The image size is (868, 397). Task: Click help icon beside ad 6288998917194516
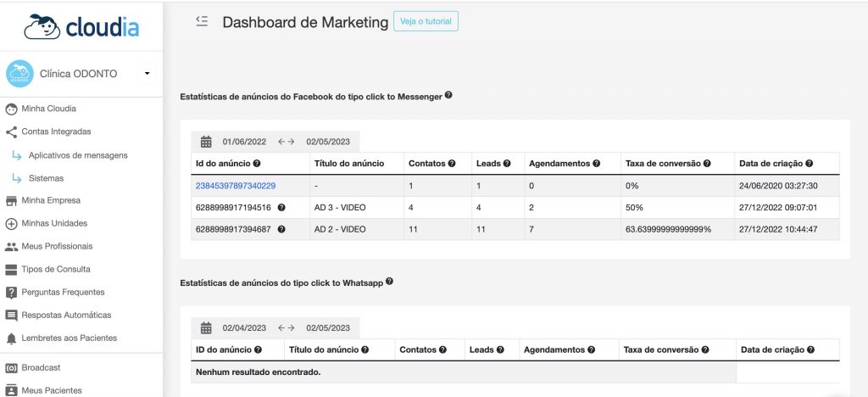click(x=281, y=208)
